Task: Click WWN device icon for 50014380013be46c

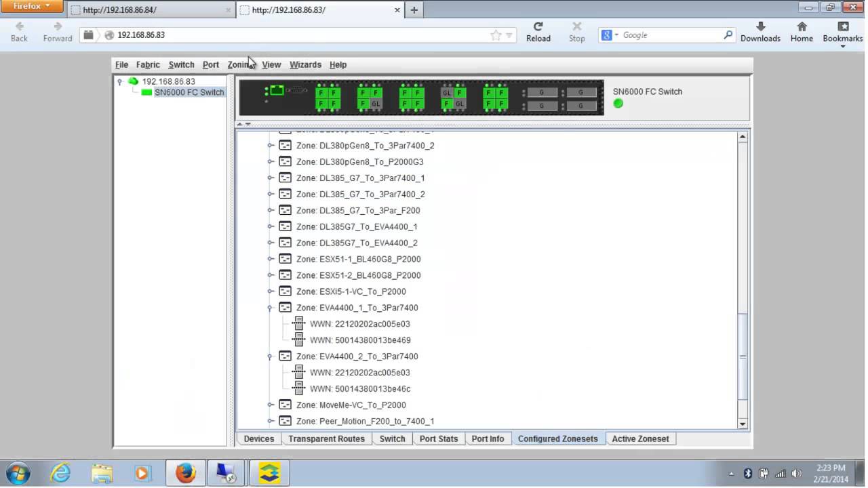Action: (x=298, y=389)
